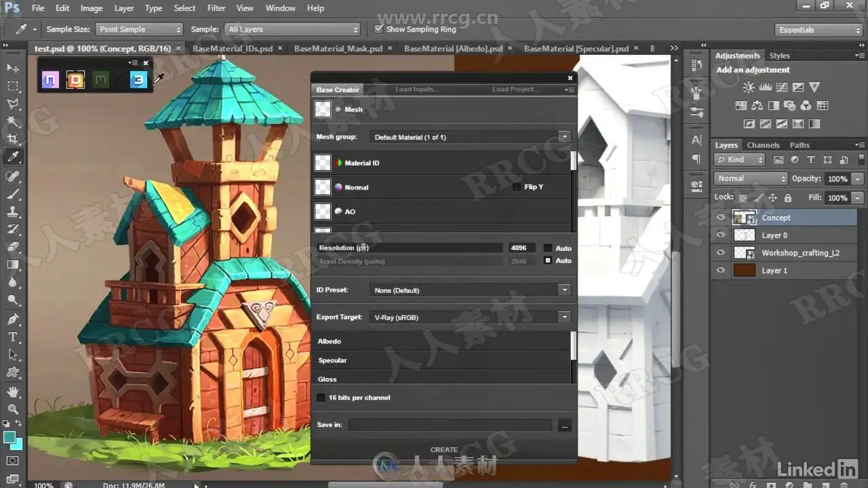Select the Horizontal Type tool
This screenshot has width=868, height=488.
pos(12,336)
